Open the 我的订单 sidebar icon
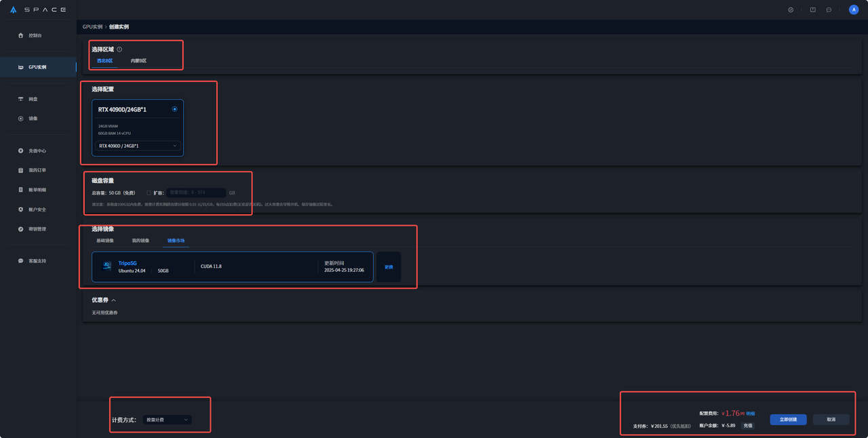Image resolution: width=868 pixels, height=438 pixels. click(20, 170)
